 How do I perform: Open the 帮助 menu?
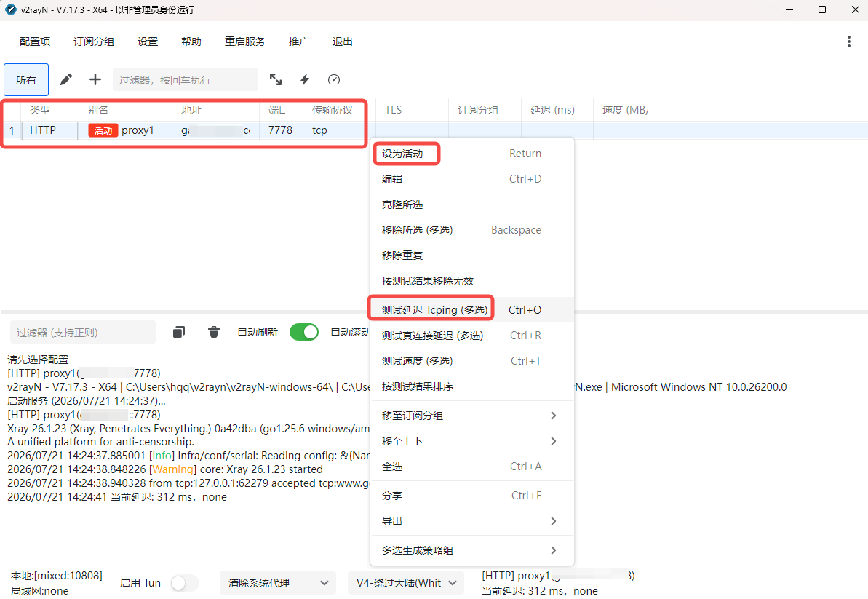[191, 41]
